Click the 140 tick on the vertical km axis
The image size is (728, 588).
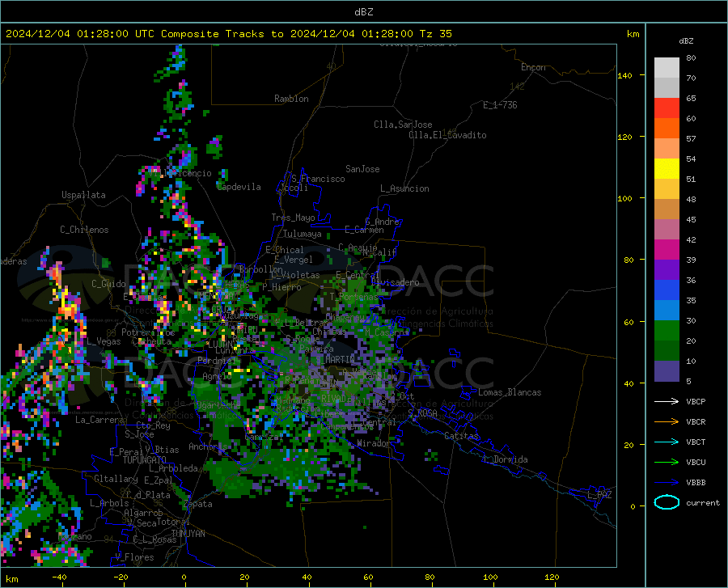click(x=624, y=75)
